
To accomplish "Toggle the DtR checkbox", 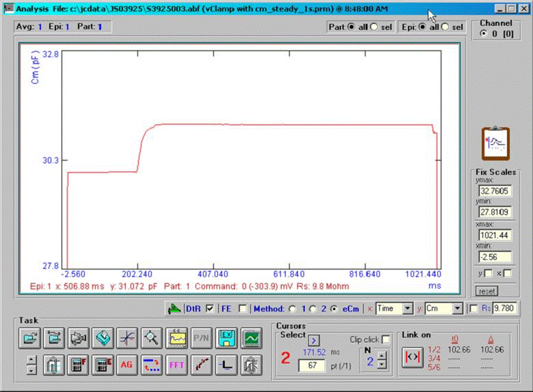I will [210, 309].
